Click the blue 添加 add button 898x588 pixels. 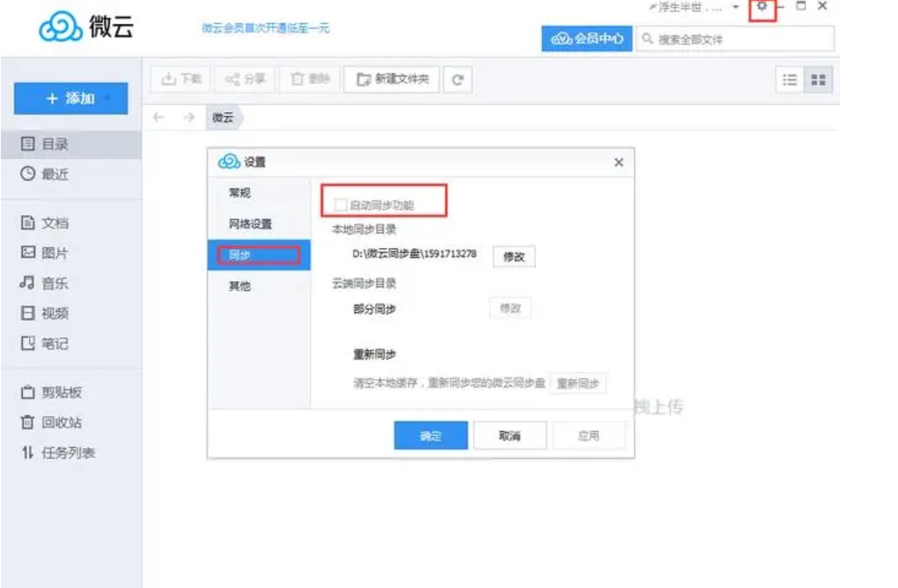71,99
